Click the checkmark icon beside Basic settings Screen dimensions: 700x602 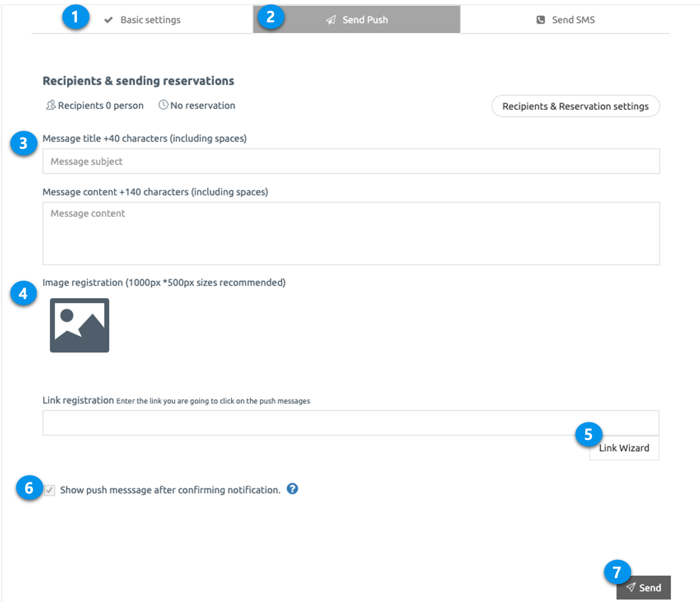[108, 20]
